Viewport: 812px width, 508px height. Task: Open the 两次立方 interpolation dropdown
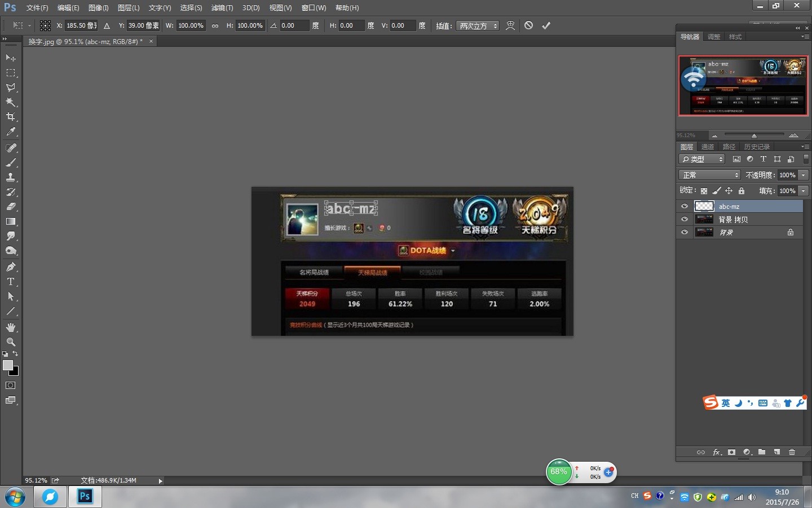[478, 25]
